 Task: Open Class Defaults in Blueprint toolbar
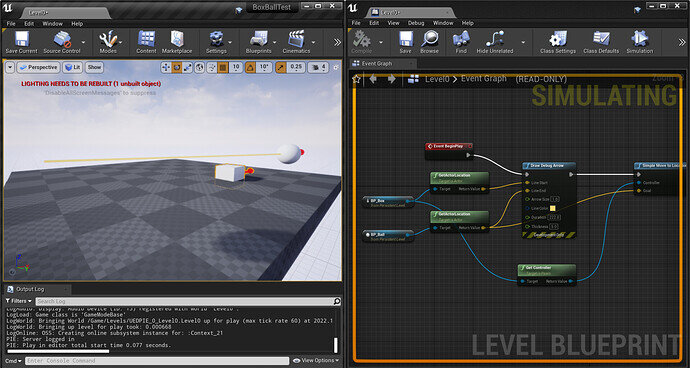(x=601, y=42)
